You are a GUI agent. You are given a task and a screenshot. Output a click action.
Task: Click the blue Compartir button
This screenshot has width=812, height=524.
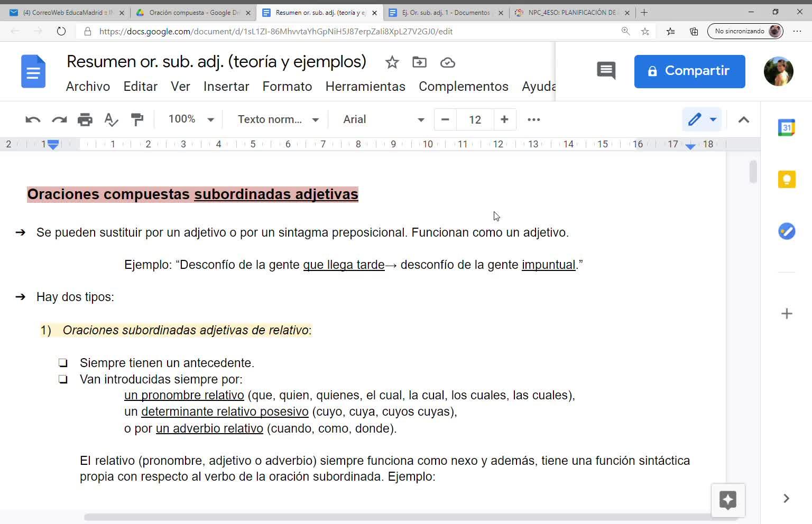pyautogui.click(x=689, y=71)
